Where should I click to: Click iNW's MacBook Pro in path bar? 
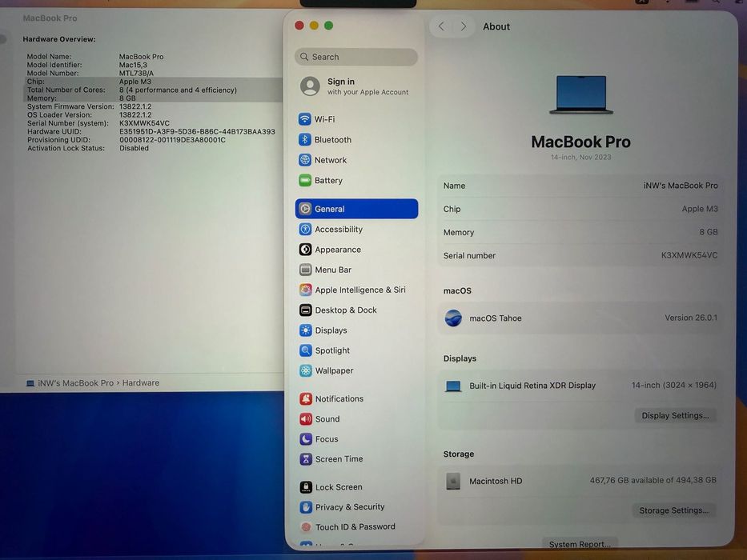pyautogui.click(x=75, y=383)
